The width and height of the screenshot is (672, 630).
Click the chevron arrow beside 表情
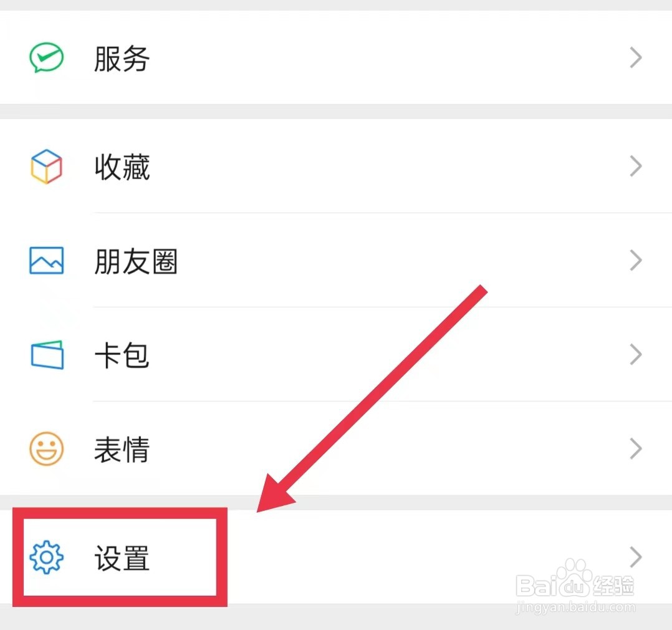pyautogui.click(x=636, y=448)
